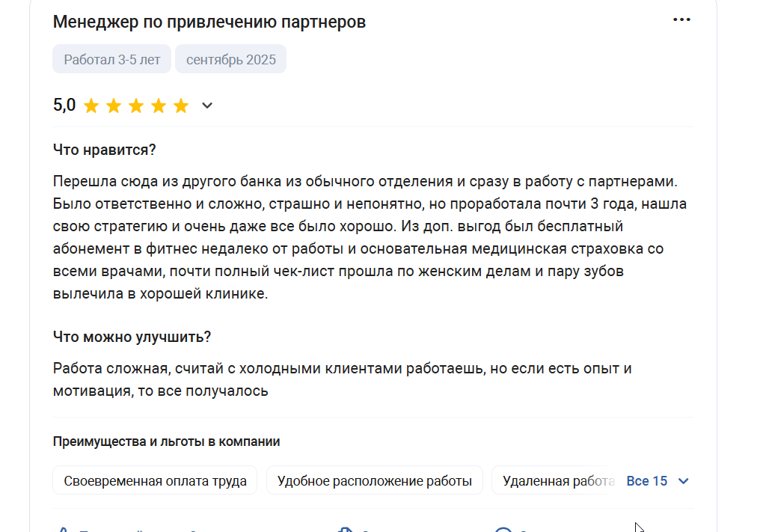Click the 'Преимущества и льготы в компании' heading
Viewport: 766px width, 532px height.
pos(167,441)
